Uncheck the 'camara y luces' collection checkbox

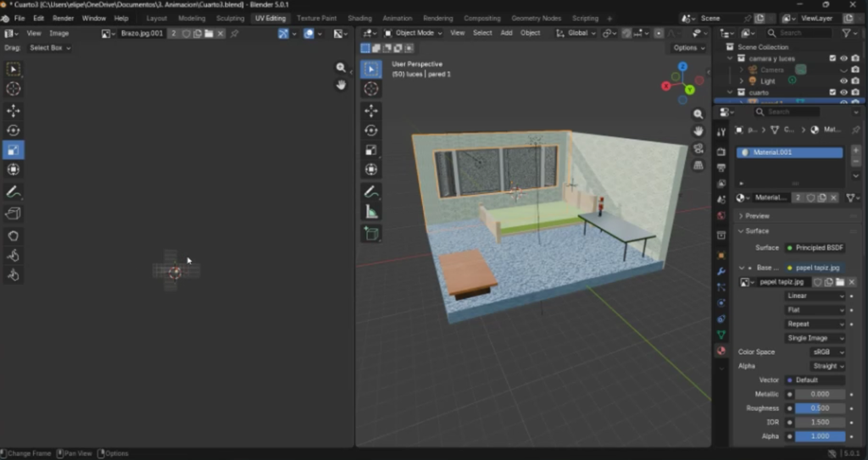pos(832,58)
